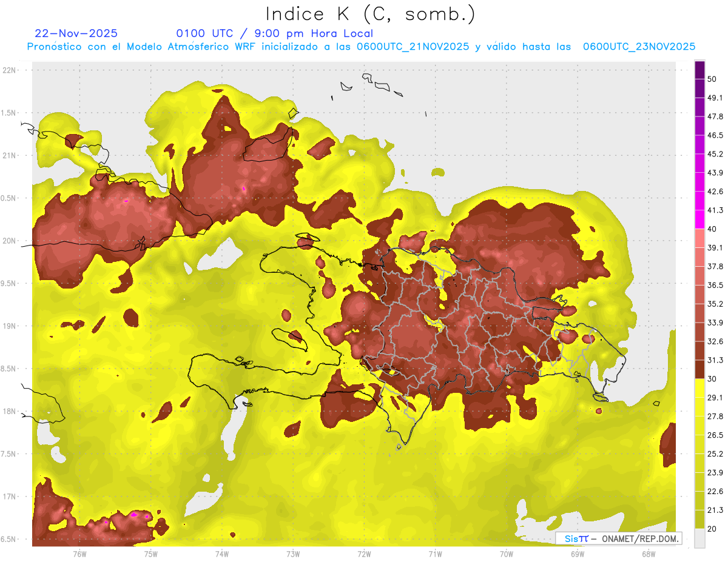728x562 pixels.
Task: Click the colorbar value label 40
Action: click(712, 229)
